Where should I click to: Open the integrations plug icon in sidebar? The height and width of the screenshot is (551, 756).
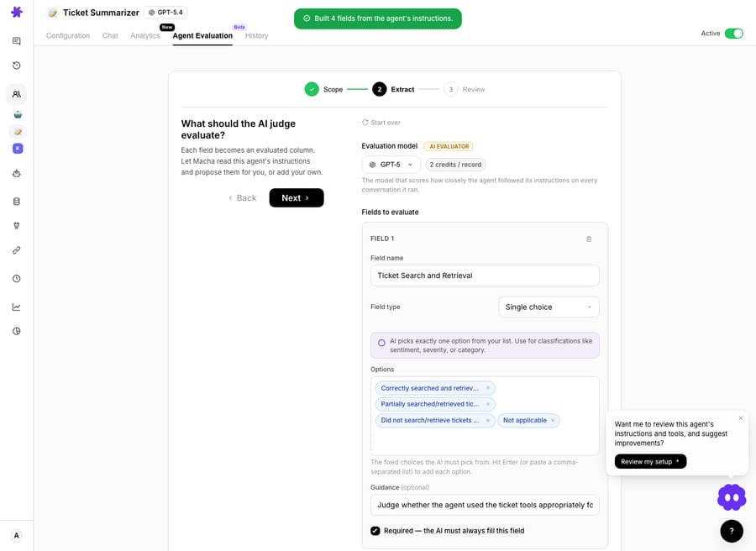pyautogui.click(x=17, y=225)
